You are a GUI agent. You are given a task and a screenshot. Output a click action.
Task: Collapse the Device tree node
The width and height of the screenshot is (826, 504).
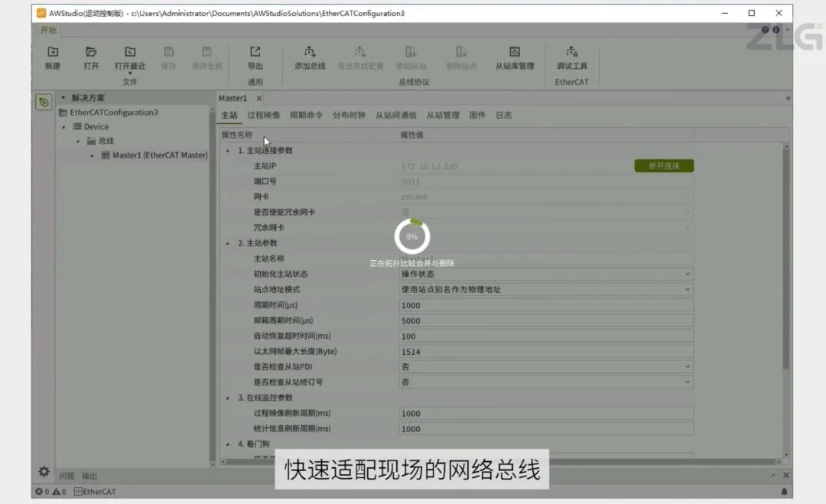click(63, 127)
